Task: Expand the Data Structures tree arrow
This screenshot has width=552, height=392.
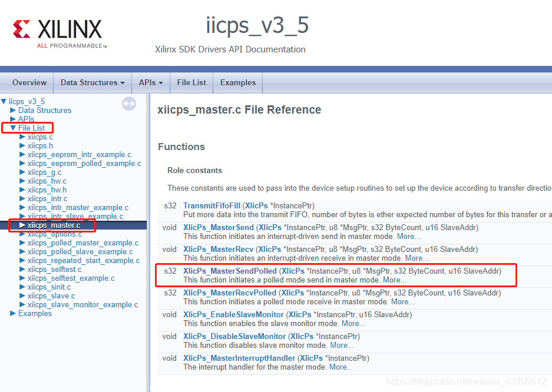Action: click(x=13, y=111)
